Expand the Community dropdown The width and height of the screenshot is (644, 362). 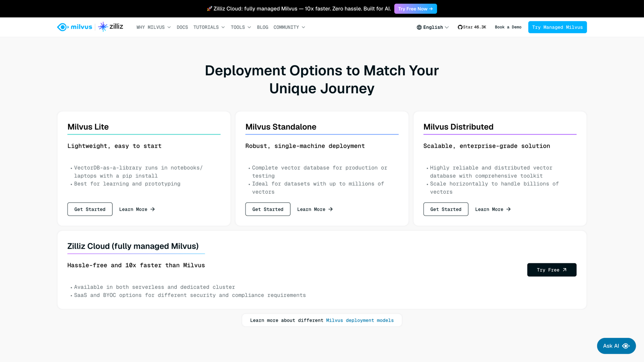[x=289, y=27]
